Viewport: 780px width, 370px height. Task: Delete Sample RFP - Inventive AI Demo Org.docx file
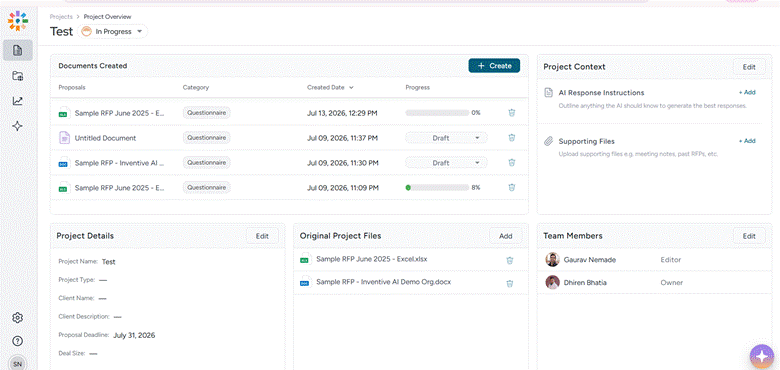510,283
